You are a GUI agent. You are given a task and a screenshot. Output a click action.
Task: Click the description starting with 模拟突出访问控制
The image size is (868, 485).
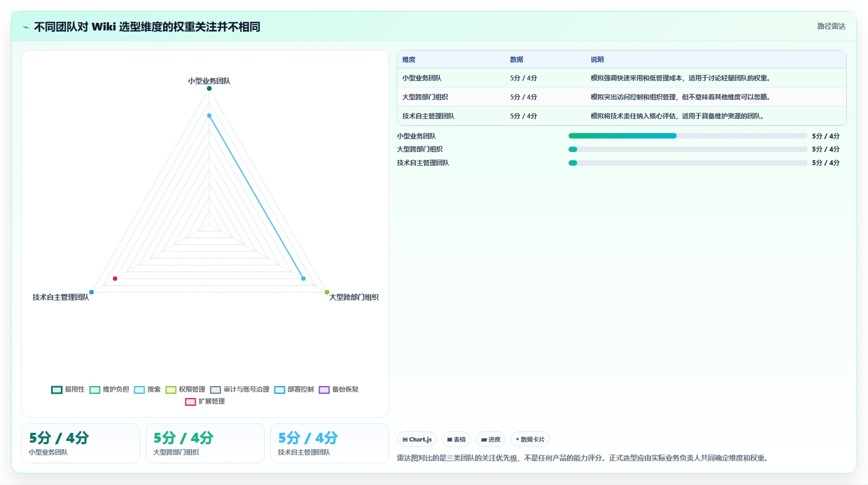click(x=681, y=97)
